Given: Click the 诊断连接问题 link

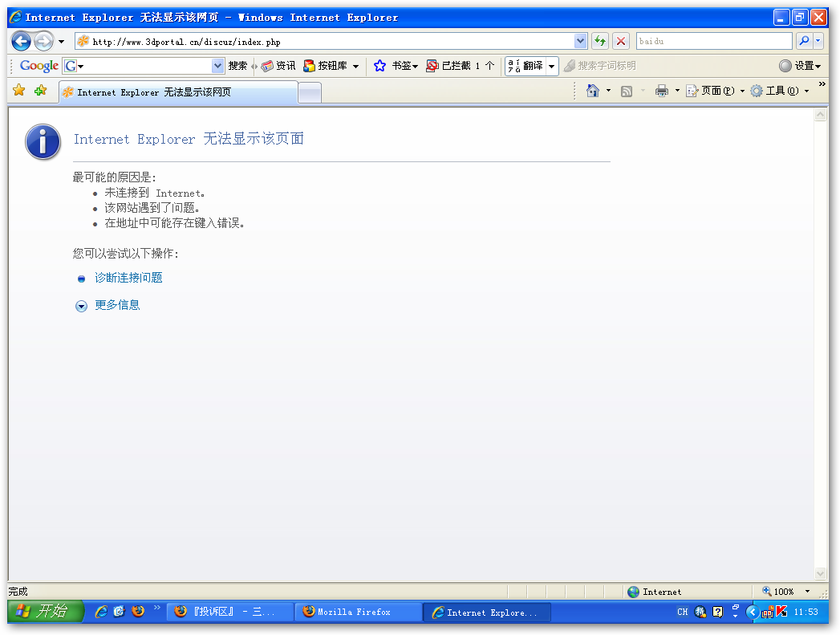Looking at the screenshot, I should pos(128,278).
